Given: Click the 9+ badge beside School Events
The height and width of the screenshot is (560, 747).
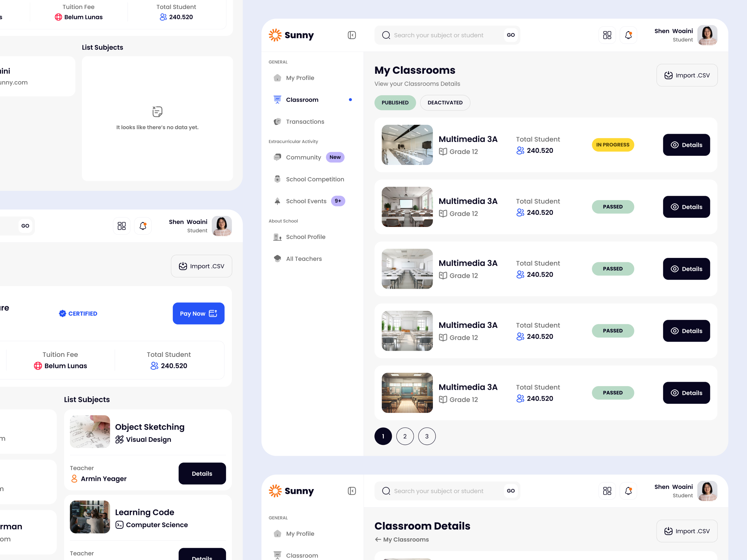Looking at the screenshot, I should [338, 201].
